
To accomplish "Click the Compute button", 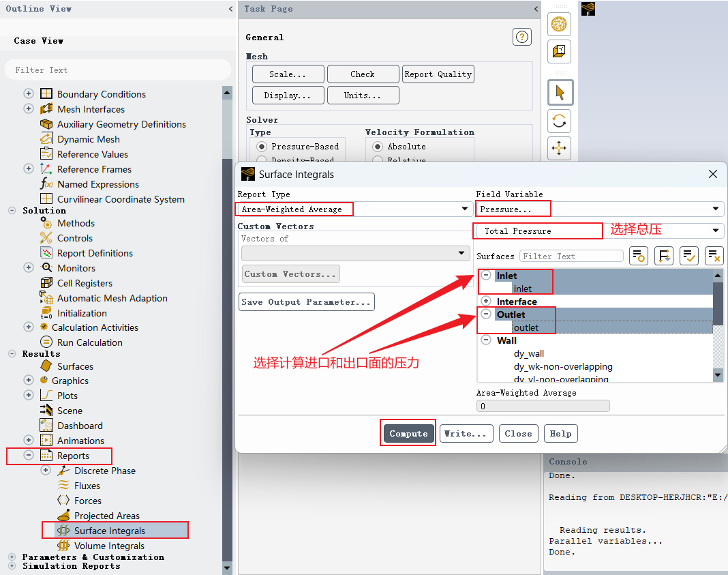I will click(408, 433).
